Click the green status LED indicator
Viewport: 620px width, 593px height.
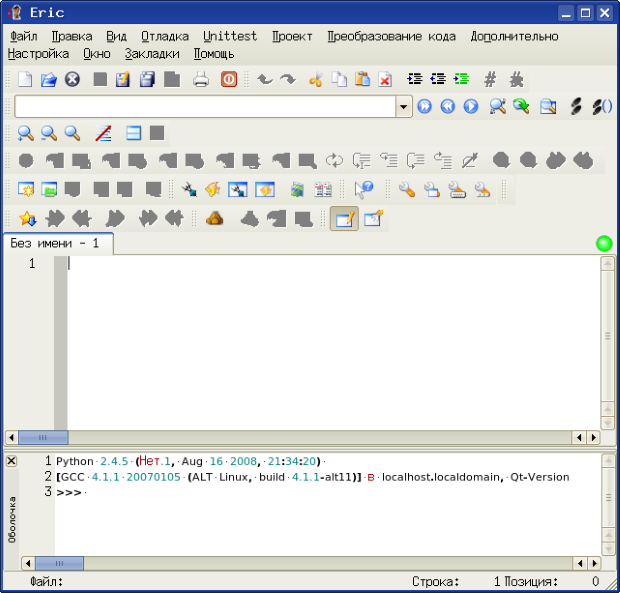[603, 243]
